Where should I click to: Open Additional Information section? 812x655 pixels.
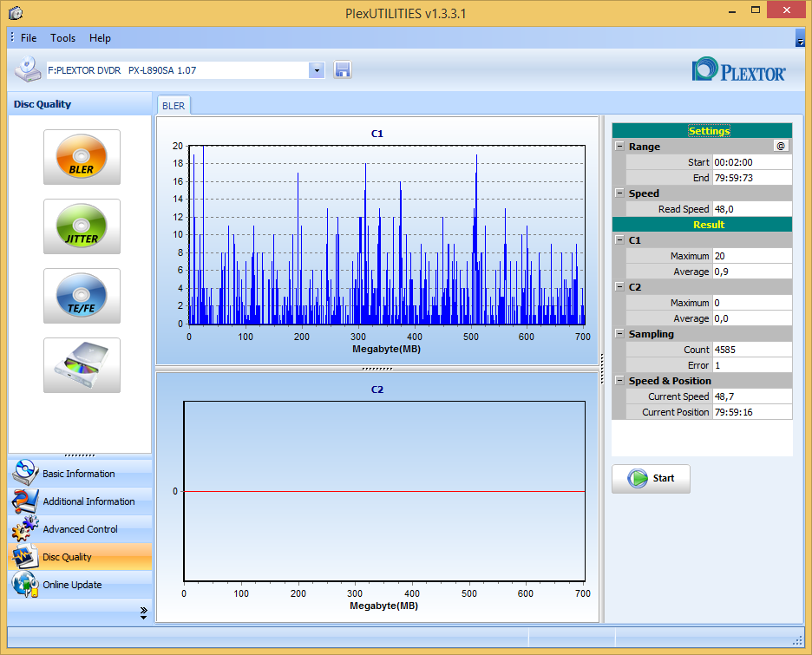(81, 501)
